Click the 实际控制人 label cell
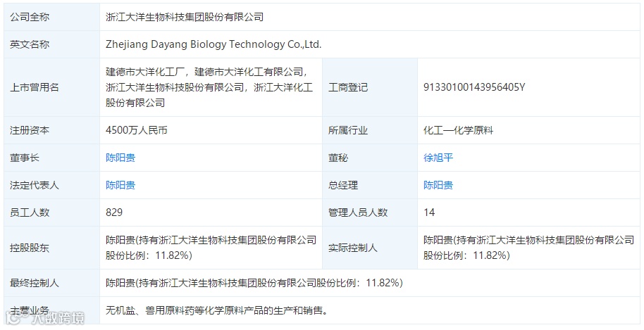Viewport: 644px width, 330px height. pyautogui.click(x=370, y=248)
